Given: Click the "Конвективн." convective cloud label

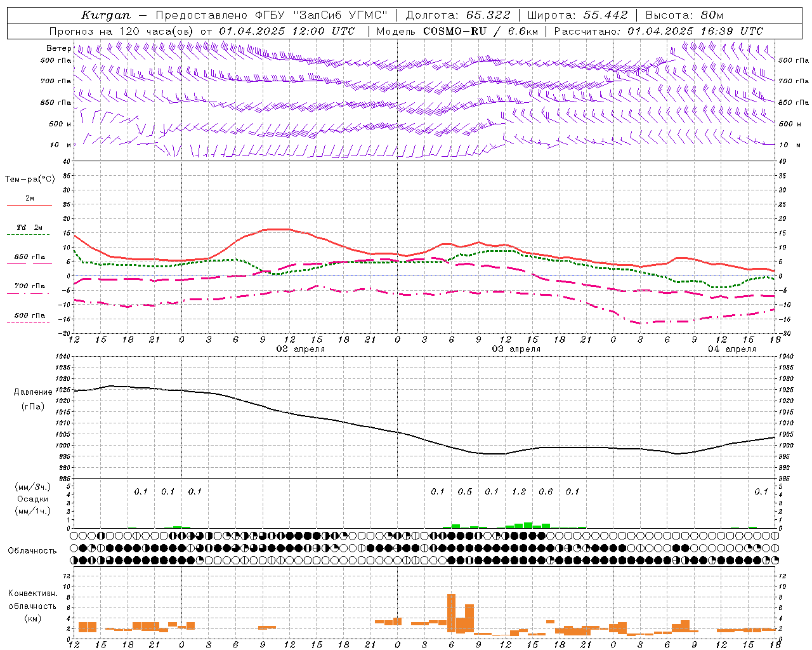Looking at the screenshot, I should 32,594.
